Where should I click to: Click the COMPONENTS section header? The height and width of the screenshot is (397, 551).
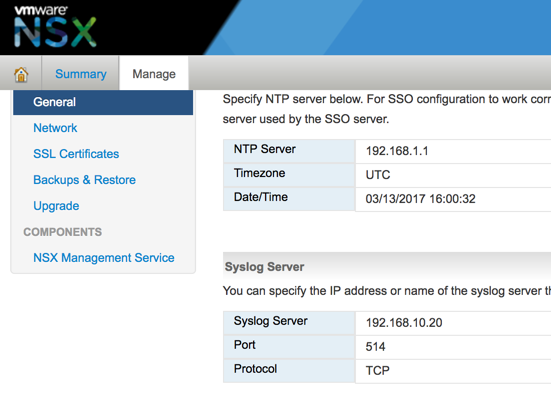click(x=63, y=232)
